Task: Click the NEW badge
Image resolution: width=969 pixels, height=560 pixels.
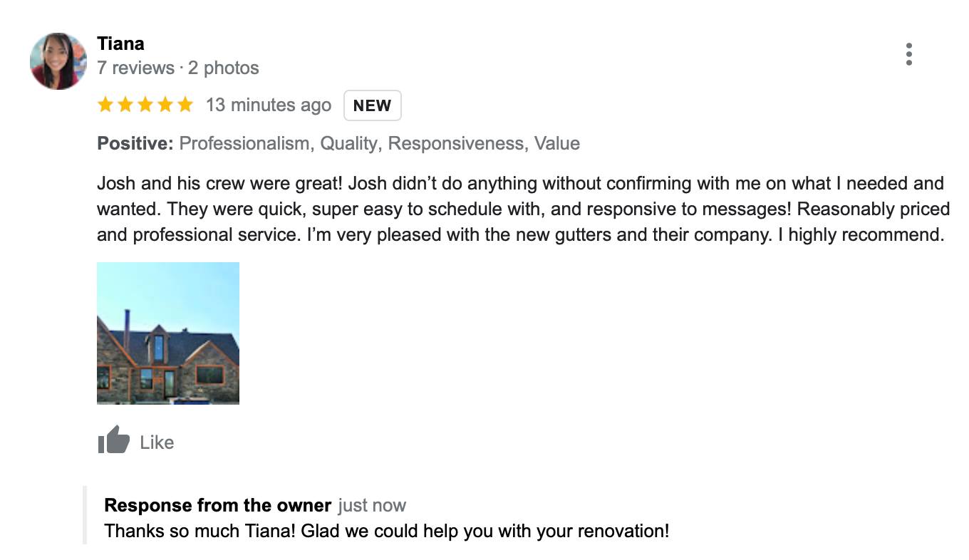Action: click(372, 105)
